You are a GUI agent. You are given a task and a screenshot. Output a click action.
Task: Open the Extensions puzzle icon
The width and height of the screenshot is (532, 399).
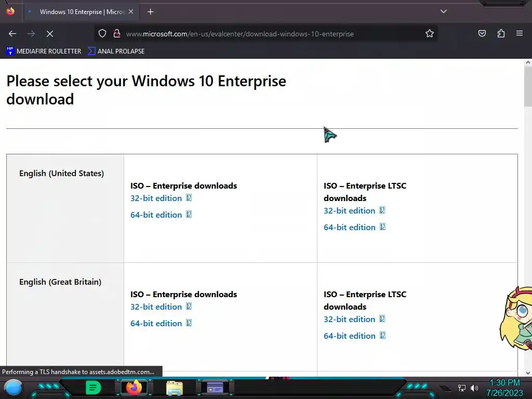point(501,33)
